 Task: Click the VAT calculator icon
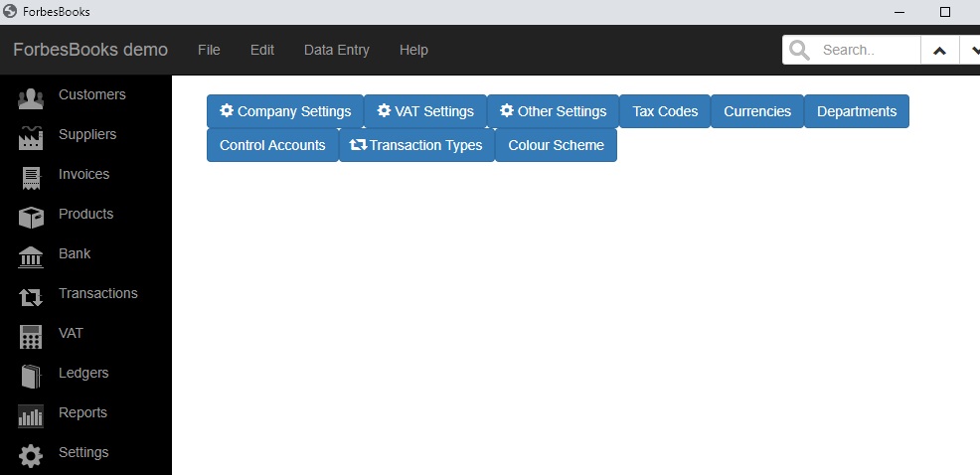tap(31, 337)
